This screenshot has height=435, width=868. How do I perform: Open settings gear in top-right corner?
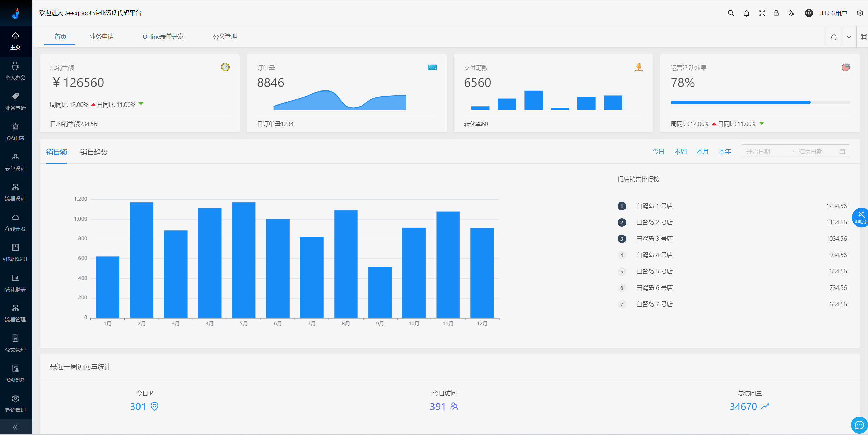[x=860, y=13]
